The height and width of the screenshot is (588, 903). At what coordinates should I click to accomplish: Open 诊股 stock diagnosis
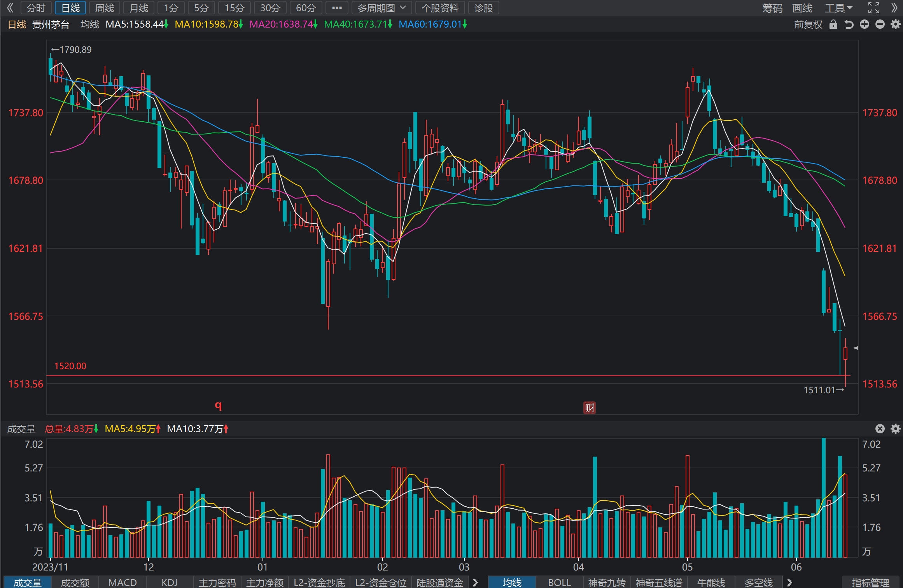click(484, 8)
